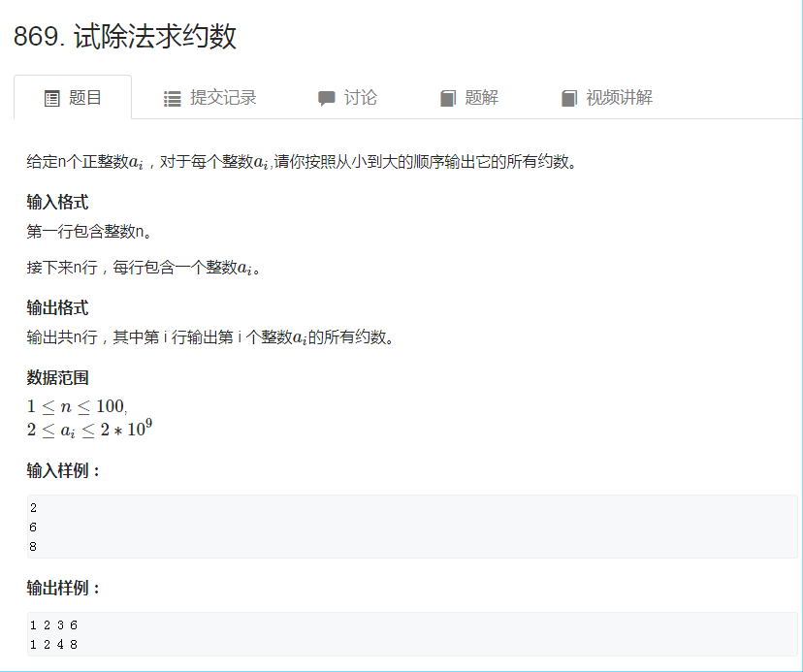Image resolution: width=803 pixels, height=672 pixels.
Task: Click the 输入样例 code block
Action: coord(401,525)
